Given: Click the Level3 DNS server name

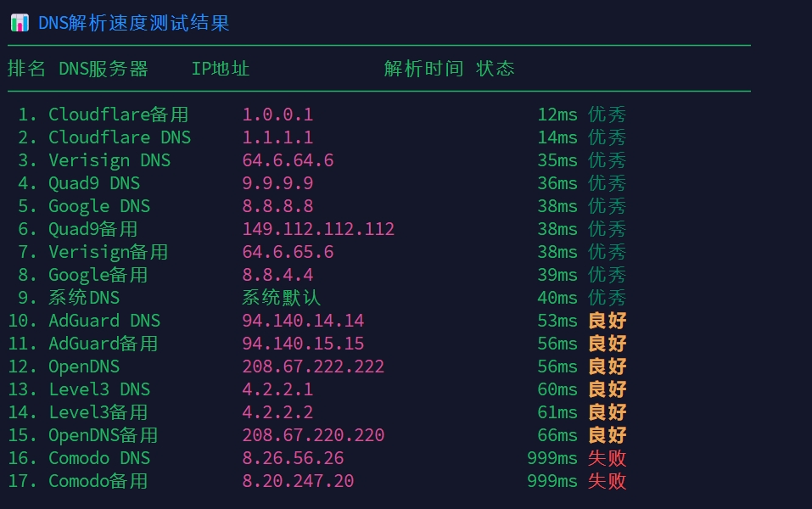Looking at the screenshot, I should point(98,389).
